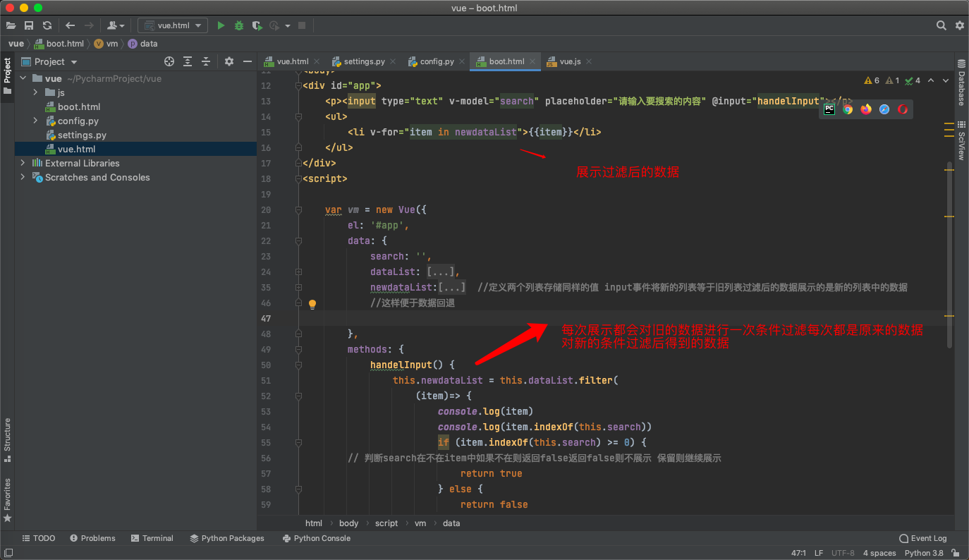The image size is (969, 560).
Task: Click the Search Everywhere magnifier icon
Action: 941,25
